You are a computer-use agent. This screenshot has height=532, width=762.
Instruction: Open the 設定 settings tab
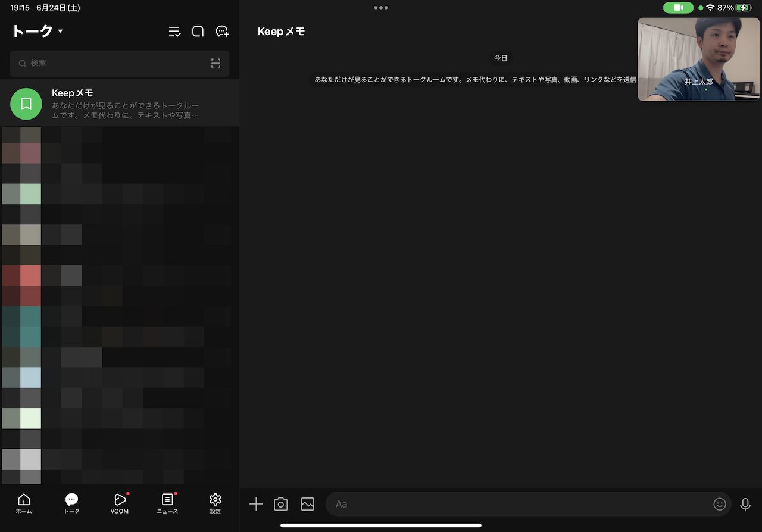pyautogui.click(x=216, y=503)
